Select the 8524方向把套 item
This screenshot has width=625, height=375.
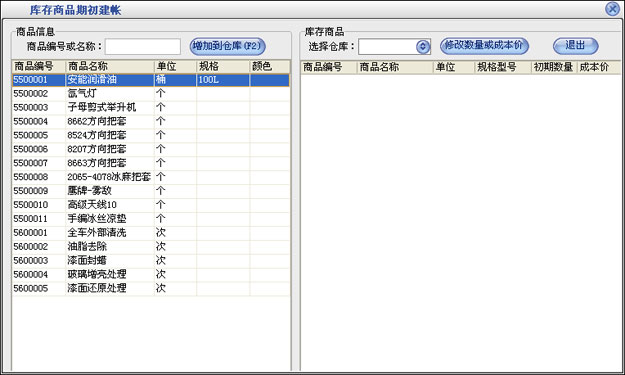click(x=97, y=135)
